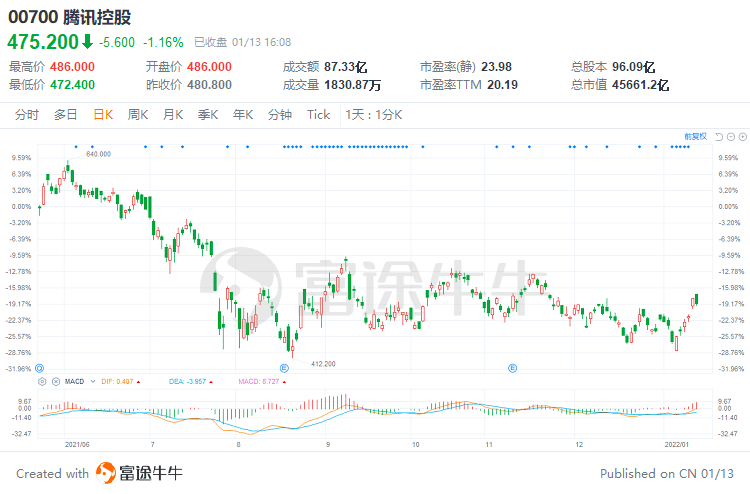Click the first E event marker near August

pos(284,368)
